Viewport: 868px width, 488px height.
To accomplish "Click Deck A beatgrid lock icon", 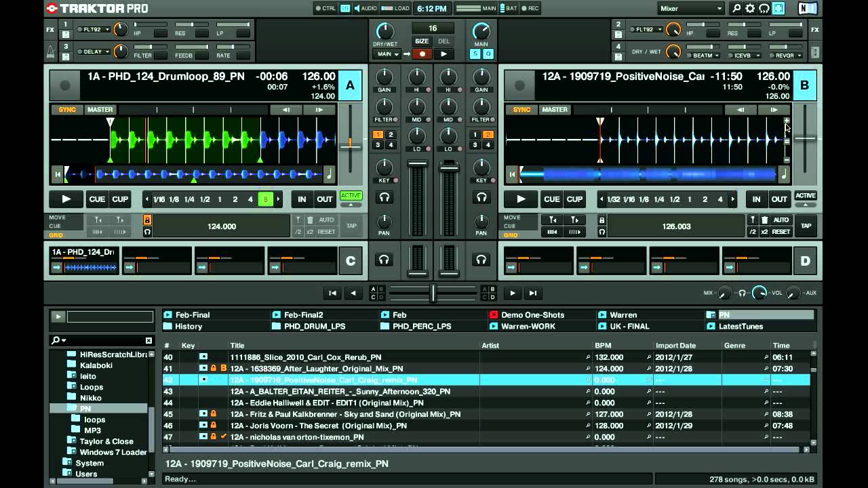I will click(147, 220).
